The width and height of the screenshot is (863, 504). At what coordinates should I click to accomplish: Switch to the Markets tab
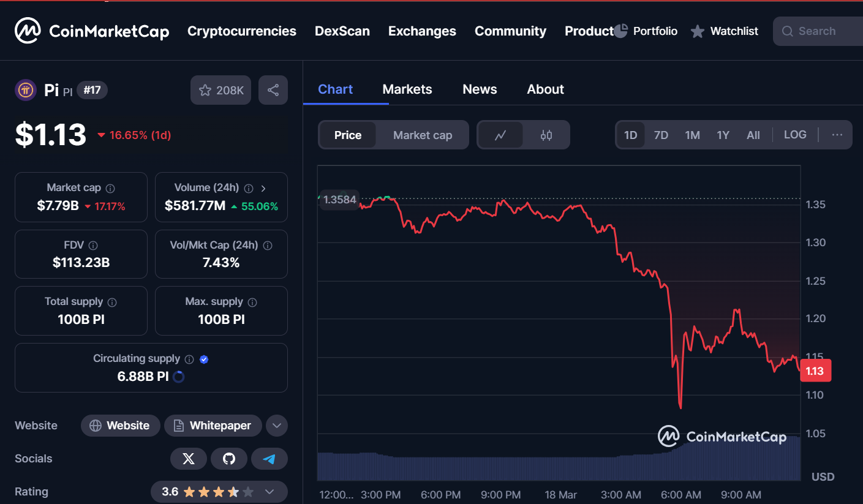407,89
